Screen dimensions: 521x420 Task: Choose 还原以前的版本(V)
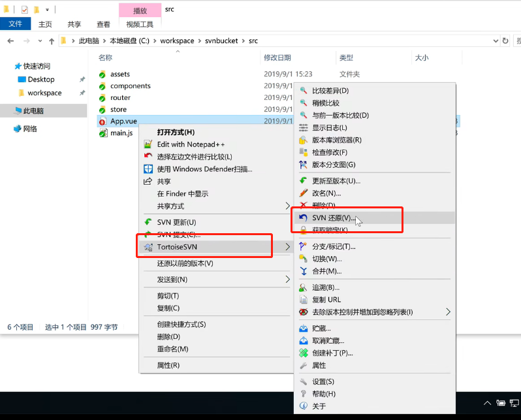[x=185, y=263]
